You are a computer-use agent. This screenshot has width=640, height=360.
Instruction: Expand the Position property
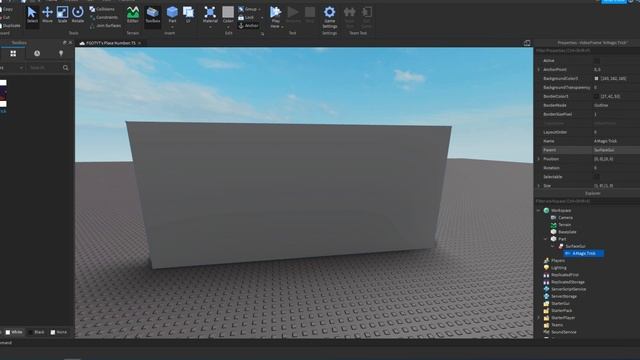point(538,159)
